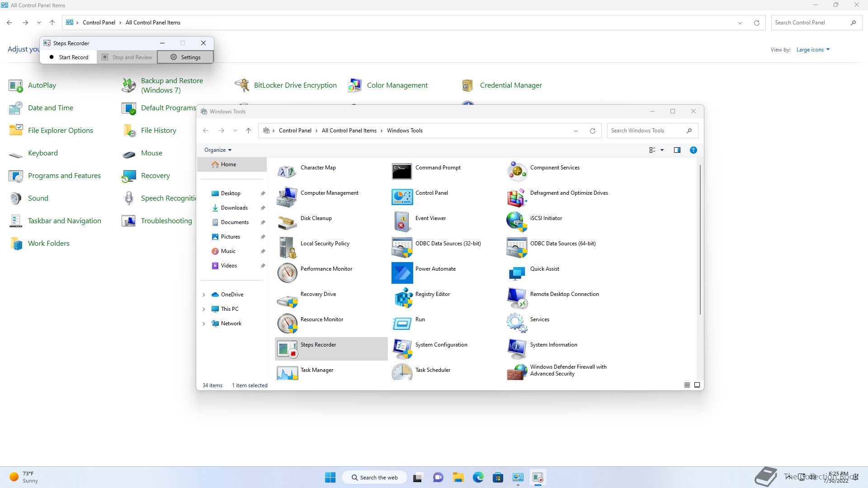This screenshot has width=868, height=488.
Task: Click the Windows Tools vertical scrollbar
Action: (700, 239)
